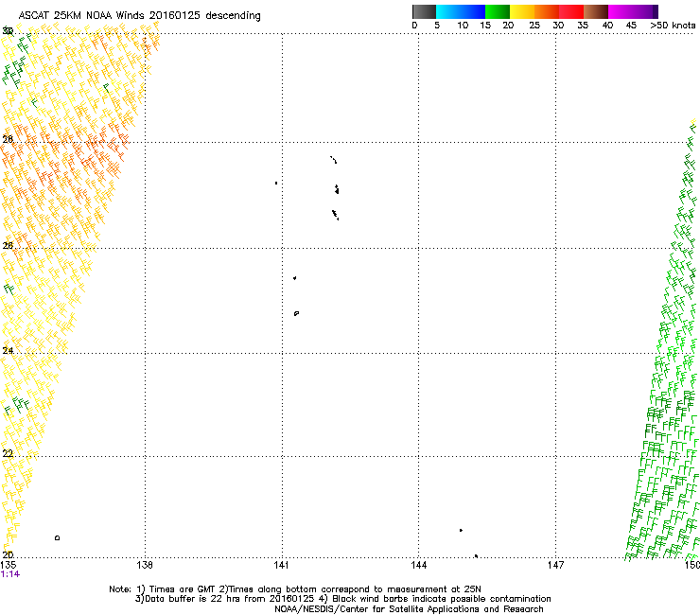Click latitude label '24'

coord(8,351)
